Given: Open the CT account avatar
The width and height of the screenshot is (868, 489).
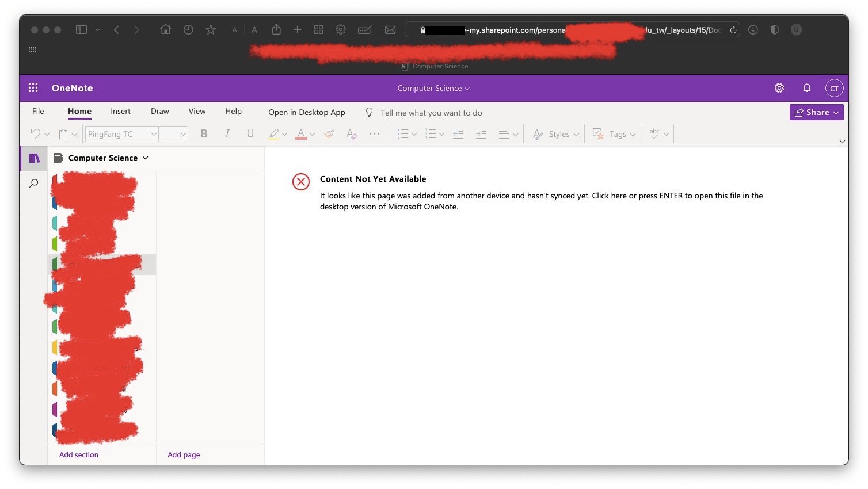Looking at the screenshot, I should tap(835, 88).
